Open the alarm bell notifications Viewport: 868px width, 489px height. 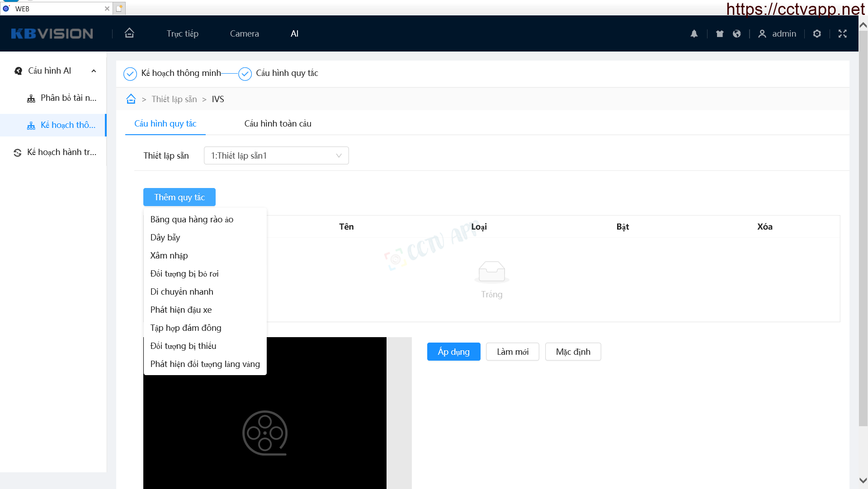pos(694,33)
